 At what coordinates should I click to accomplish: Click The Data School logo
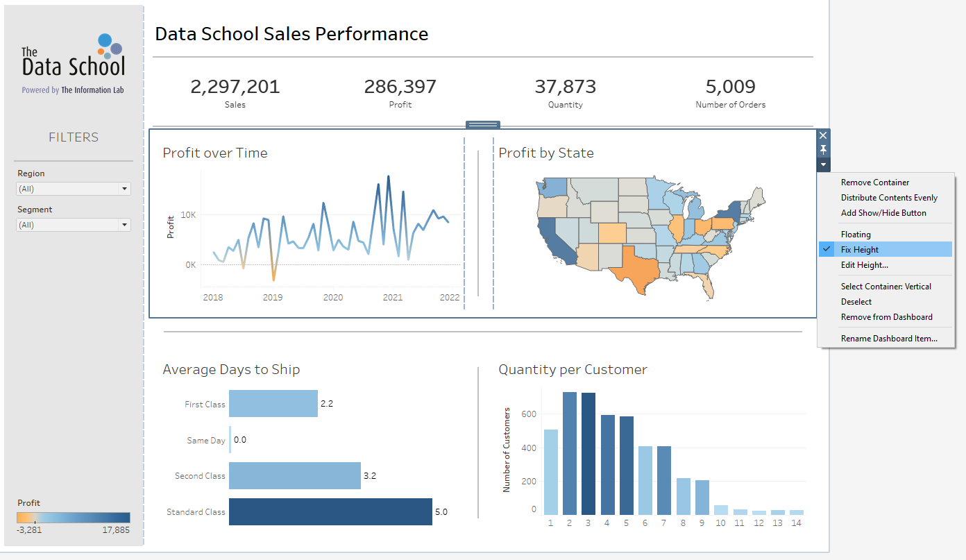74,64
